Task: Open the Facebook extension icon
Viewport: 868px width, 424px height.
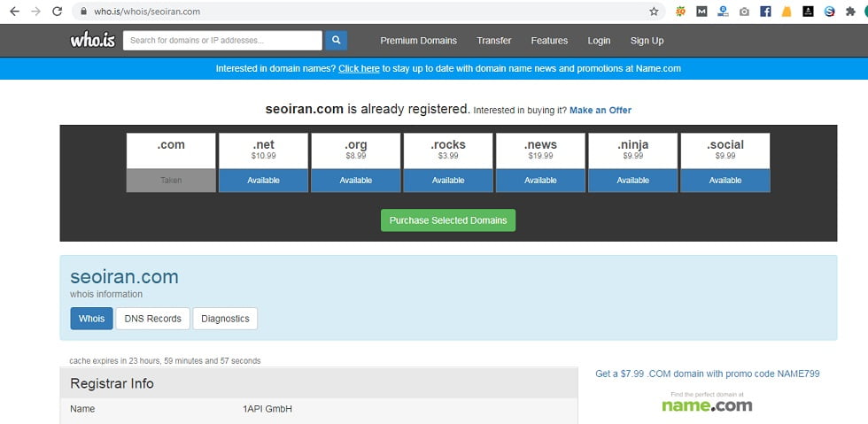Action: [765, 12]
